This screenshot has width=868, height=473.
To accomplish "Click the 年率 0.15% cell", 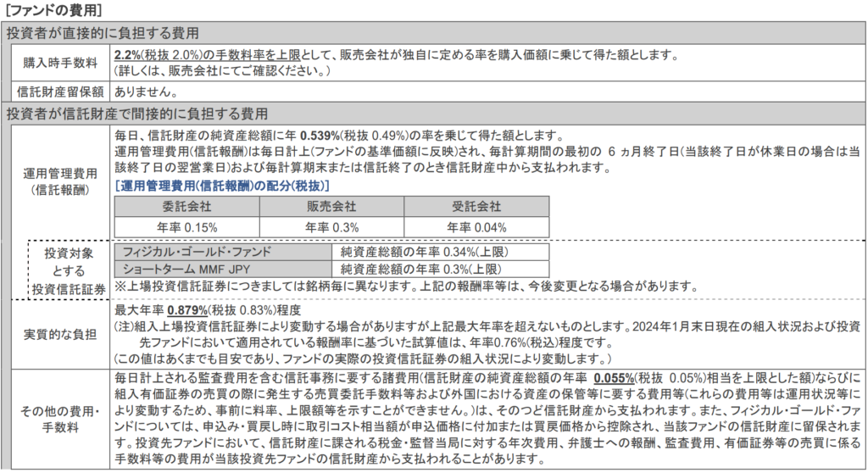I will point(187,227).
